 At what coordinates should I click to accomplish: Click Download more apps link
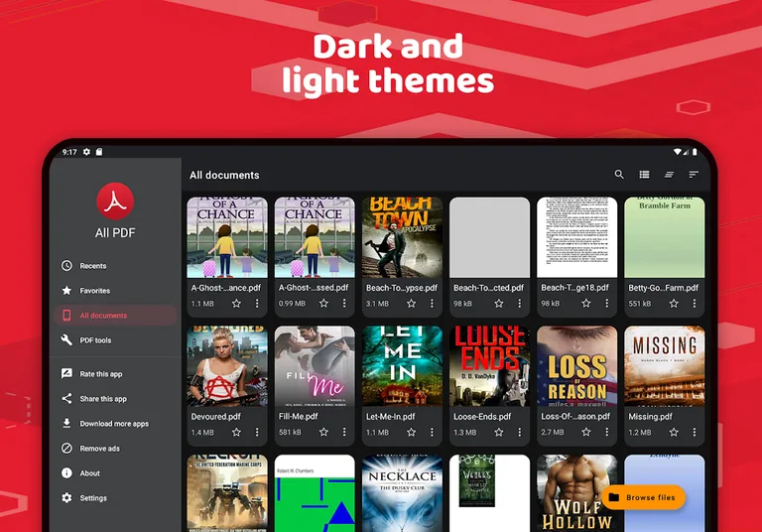pyautogui.click(x=114, y=424)
